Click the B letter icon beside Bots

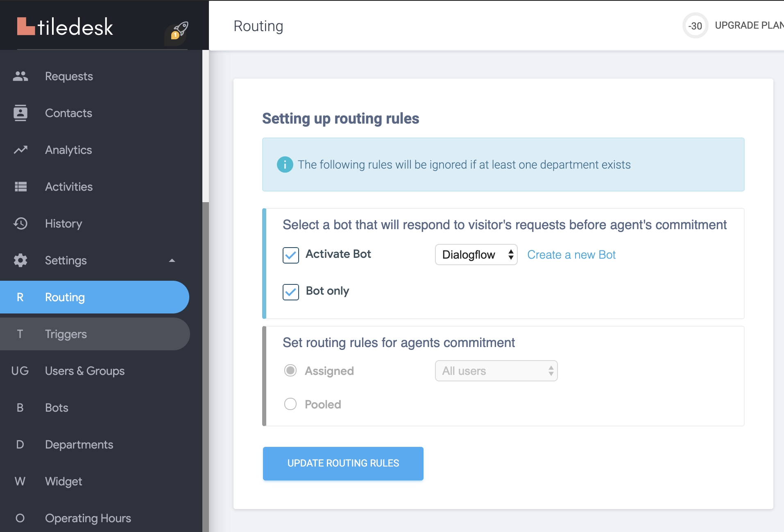click(20, 408)
